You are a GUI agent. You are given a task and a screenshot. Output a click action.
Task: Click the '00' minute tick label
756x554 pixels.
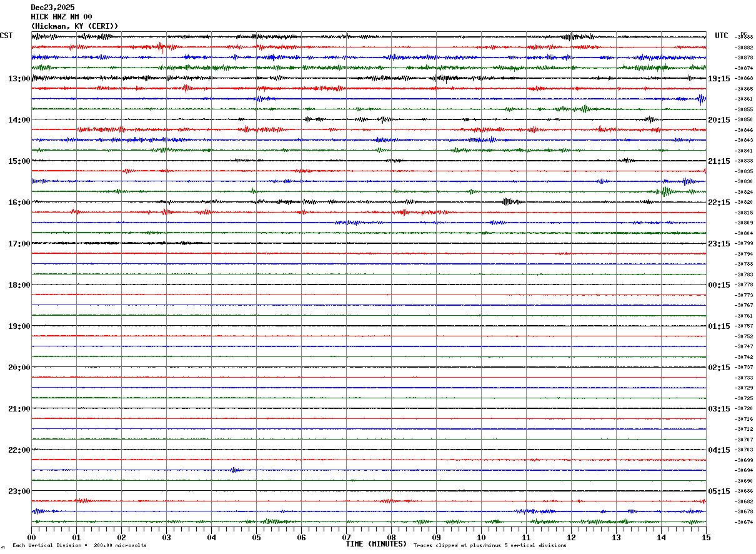[x=31, y=537]
